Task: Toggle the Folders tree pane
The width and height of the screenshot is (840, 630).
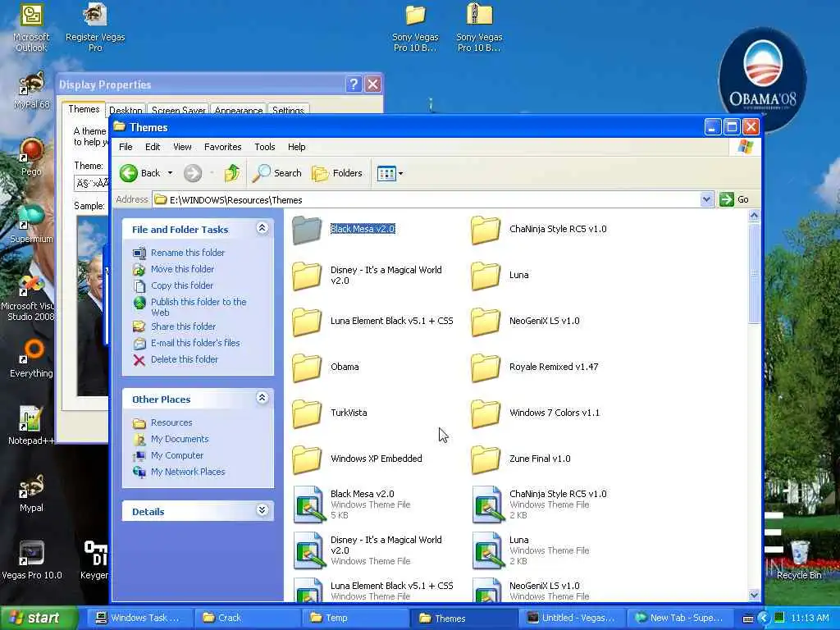Action: point(337,173)
